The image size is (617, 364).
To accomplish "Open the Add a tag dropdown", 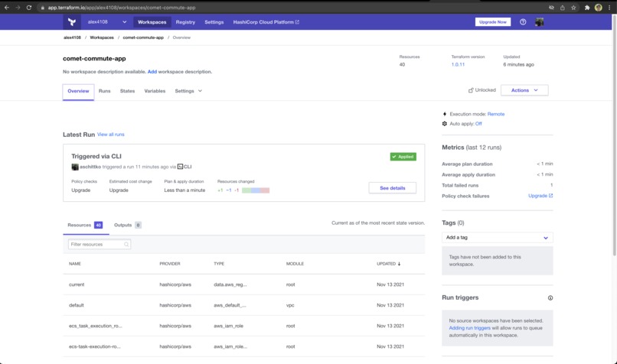I will [498, 237].
